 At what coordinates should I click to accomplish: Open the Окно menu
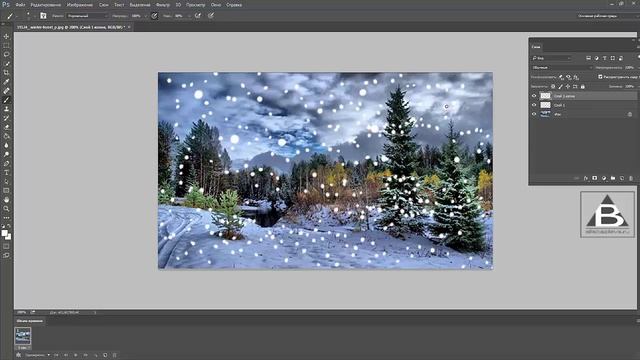[x=216, y=5]
